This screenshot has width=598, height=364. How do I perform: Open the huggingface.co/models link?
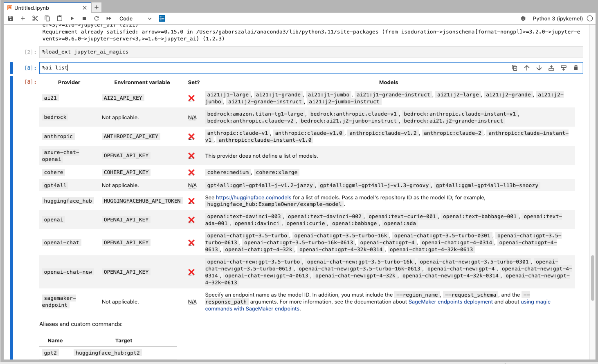click(254, 197)
